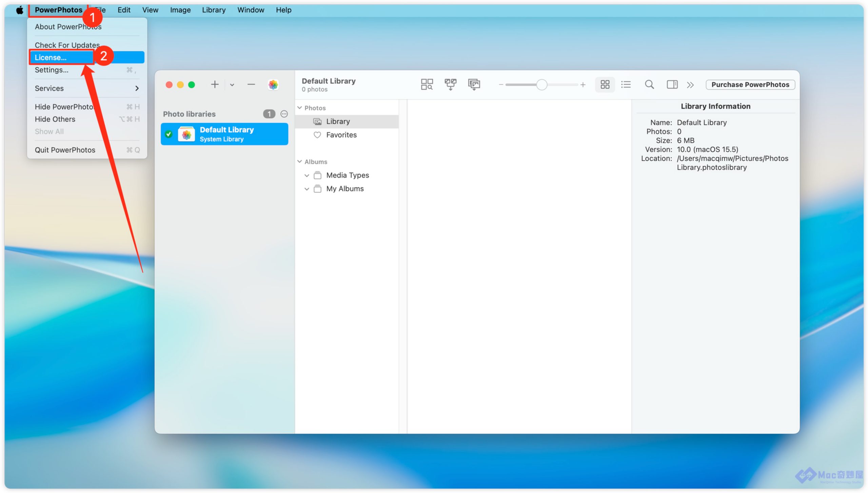Image resolution: width=868 pixels, height=493 pixels.
Task: Click the find duplicates toolbar icon
Action: click(x=427, y=84)
